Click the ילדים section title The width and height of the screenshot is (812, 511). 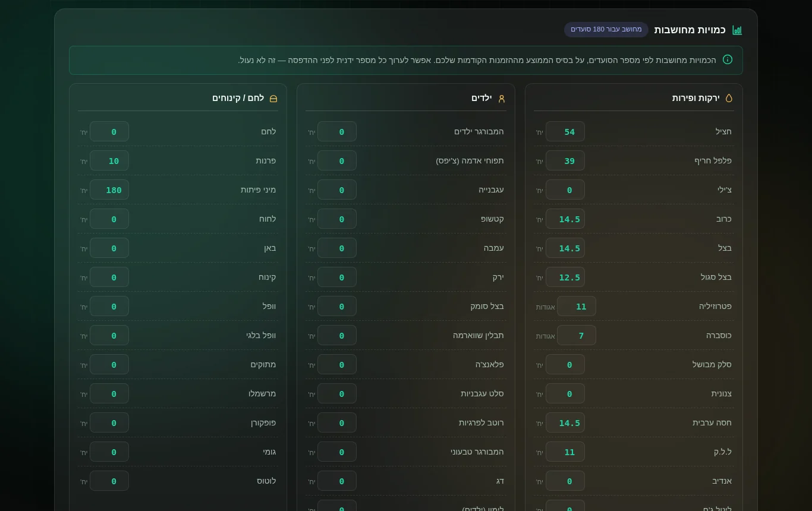pyautogui.click(x=481, y=98)
